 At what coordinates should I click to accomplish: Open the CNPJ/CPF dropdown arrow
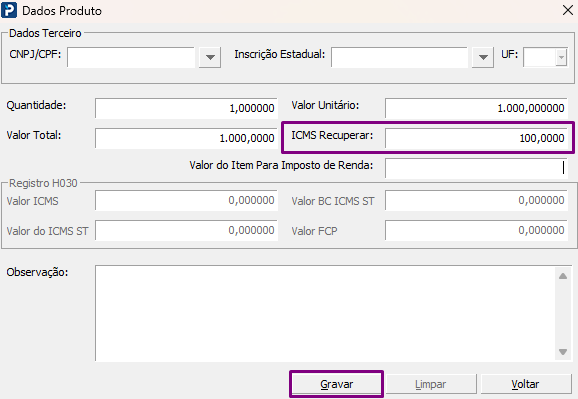[x=210, y=57]
